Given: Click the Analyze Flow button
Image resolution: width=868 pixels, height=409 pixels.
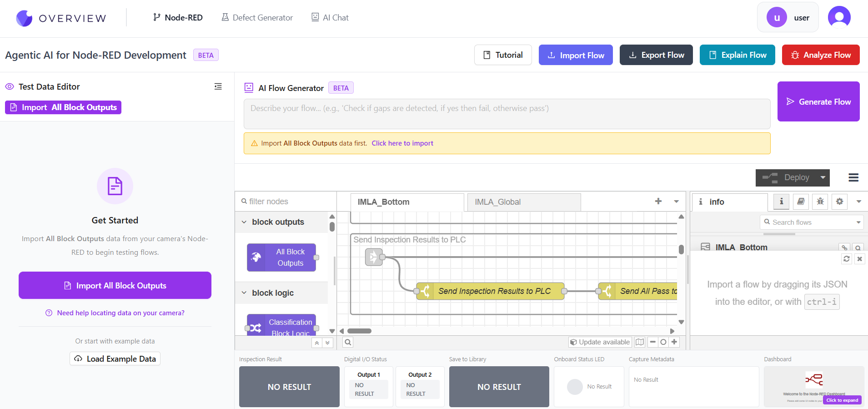Looking at the screenshot, I should point(820,55).
